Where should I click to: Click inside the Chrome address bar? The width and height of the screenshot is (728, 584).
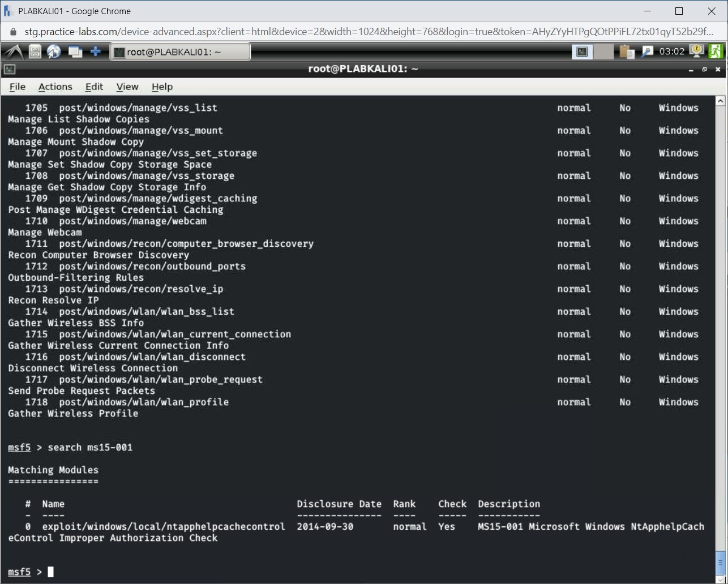coord(283,33)
